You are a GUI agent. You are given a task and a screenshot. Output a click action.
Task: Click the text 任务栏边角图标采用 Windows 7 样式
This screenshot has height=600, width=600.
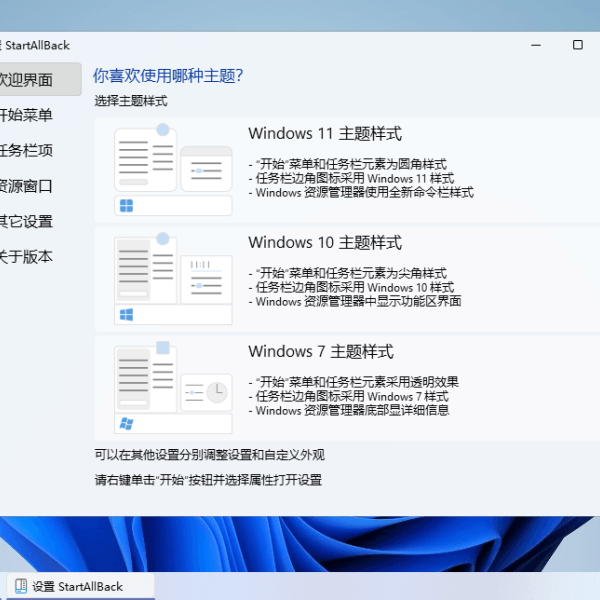352,396
